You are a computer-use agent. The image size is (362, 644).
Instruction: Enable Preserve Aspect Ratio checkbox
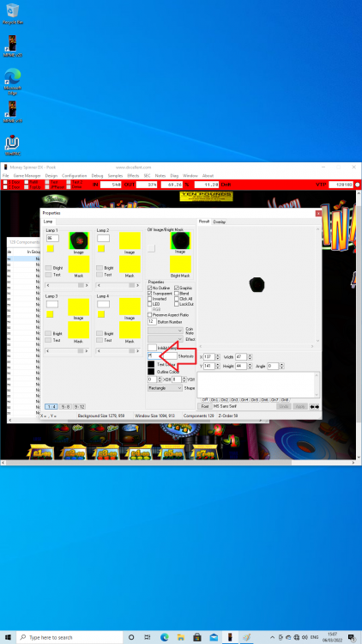coord(150,314)
